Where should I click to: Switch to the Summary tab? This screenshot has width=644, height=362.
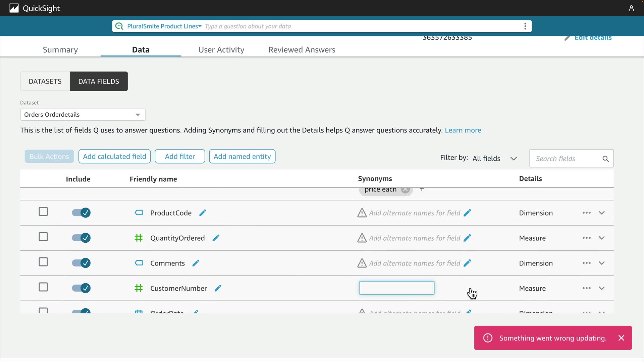tap(60, 50)
